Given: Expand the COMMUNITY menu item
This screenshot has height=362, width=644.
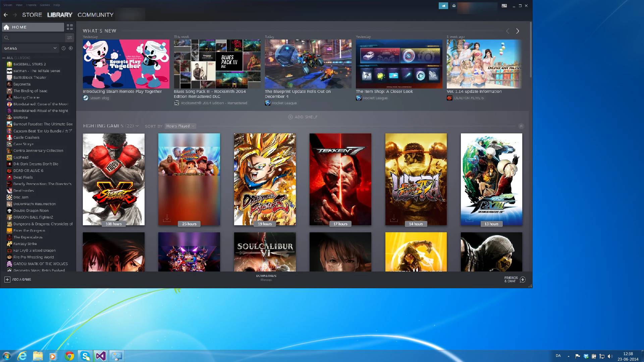Looking at the screenshot, I should pyautogui.click(x=96, y=15).
